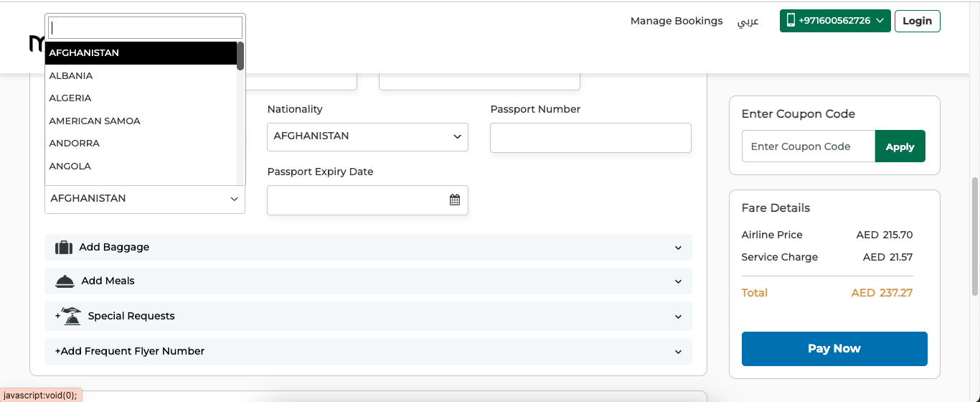The width and height of the screenshot is (980, 402).
Task: Pick ANGOLA from the country options
Action: [70, 166]
